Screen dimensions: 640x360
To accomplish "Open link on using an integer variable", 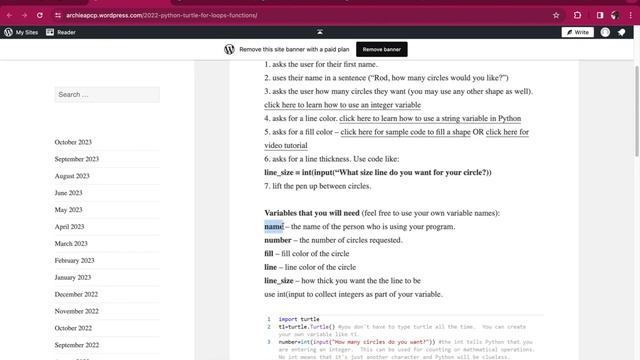I will [342, 105].
